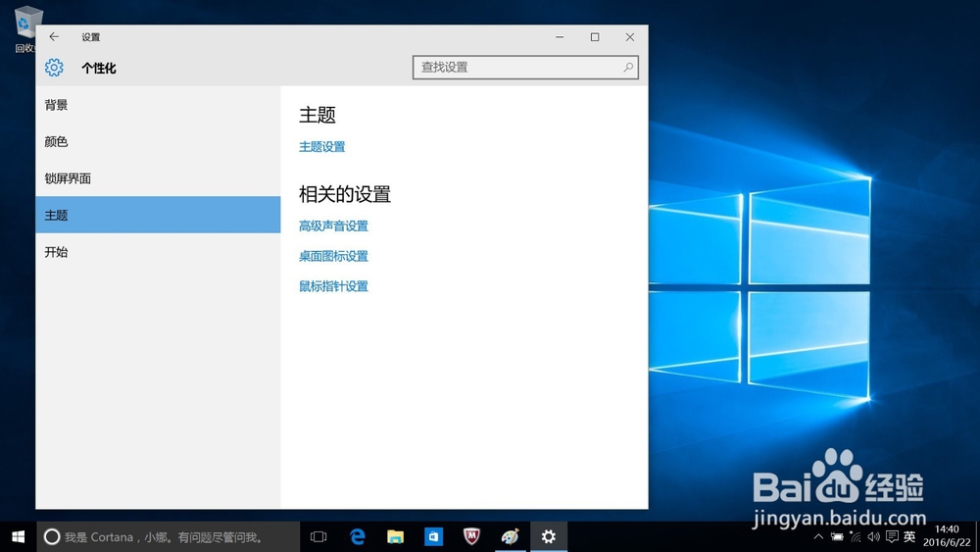
Task: Close the Settings window
Action: pos(630,37)
